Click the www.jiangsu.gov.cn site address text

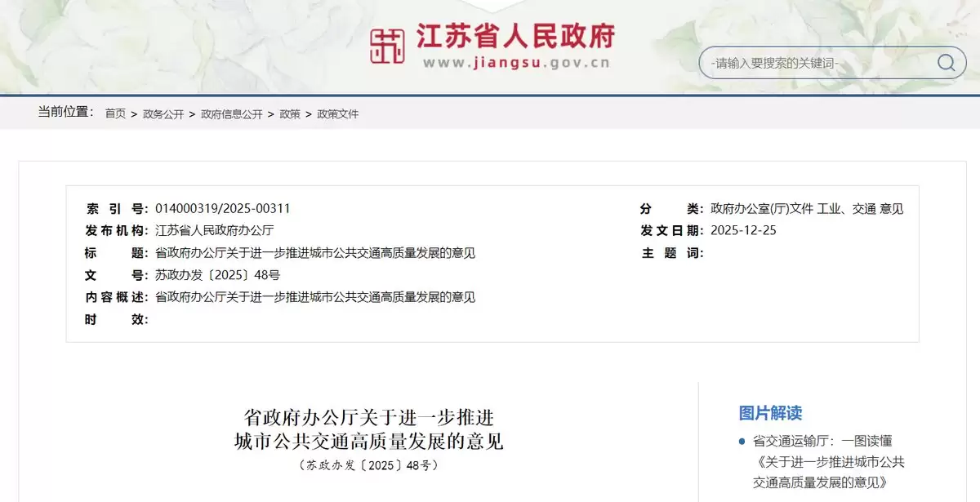coord(515,64)
